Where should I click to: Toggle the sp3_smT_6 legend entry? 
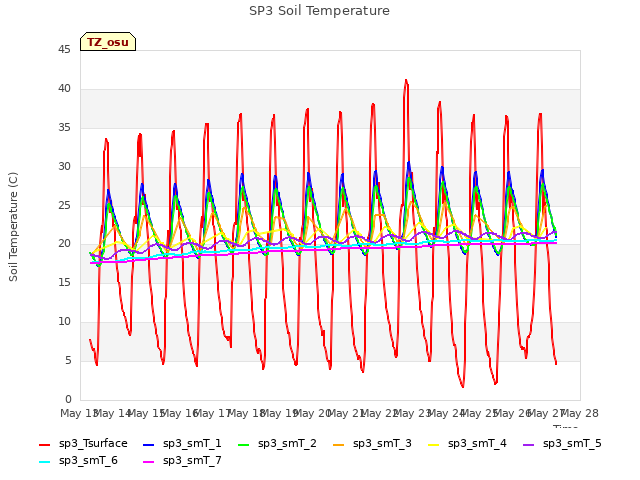pyautogui.click(x=78, y=460)
